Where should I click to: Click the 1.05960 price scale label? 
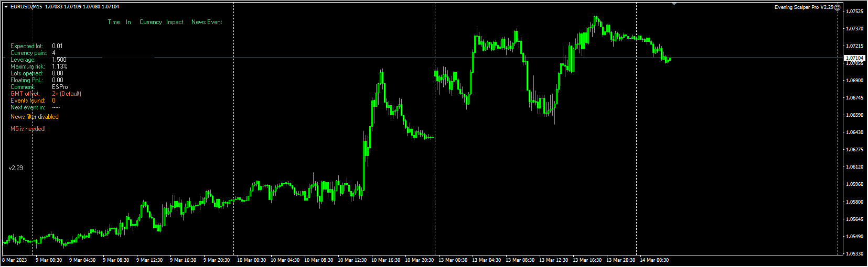(855, 184)
